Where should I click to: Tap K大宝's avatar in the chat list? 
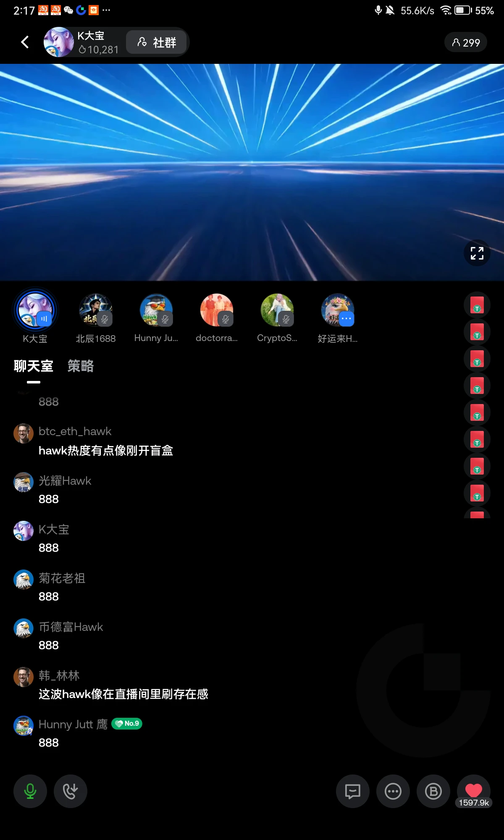tap(24, 531)
